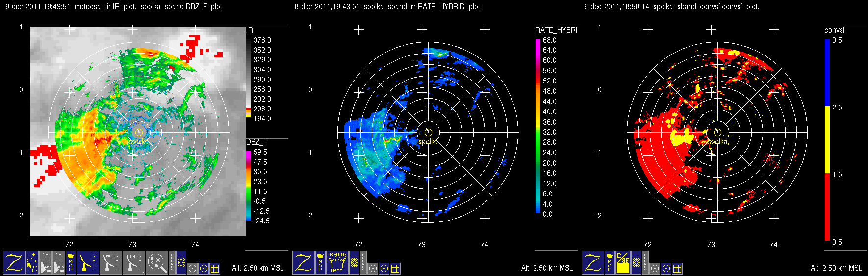Click the radar center marker in RATE_HYBRID plot

point(428,132)
